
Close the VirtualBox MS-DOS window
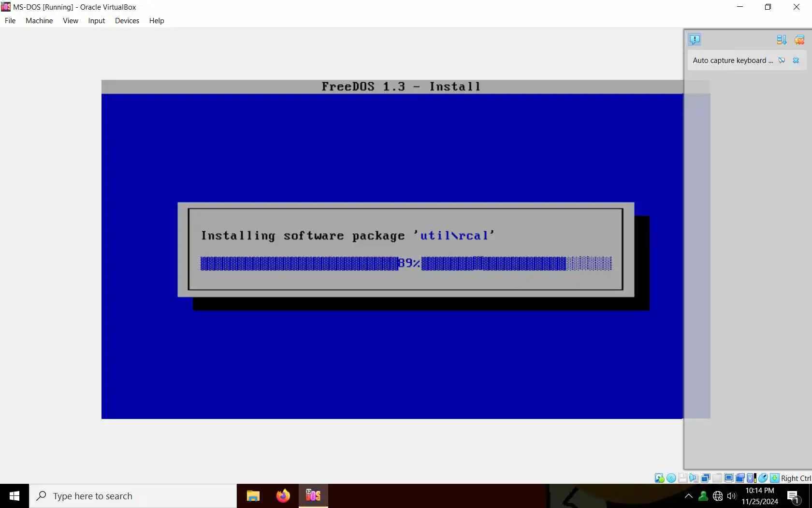pyautogui.click(x=797, y=7)
